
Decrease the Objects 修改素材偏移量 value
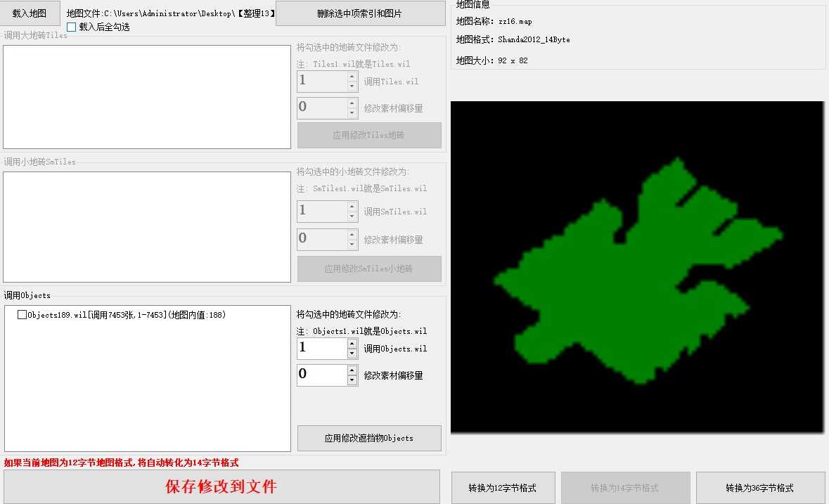tap(352, 380)
